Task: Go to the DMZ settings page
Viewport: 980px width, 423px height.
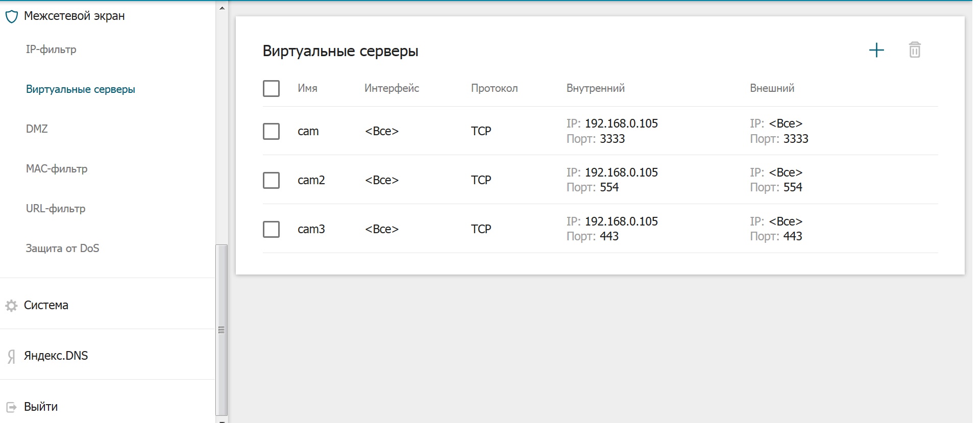Action: click(x=37, y=129)
